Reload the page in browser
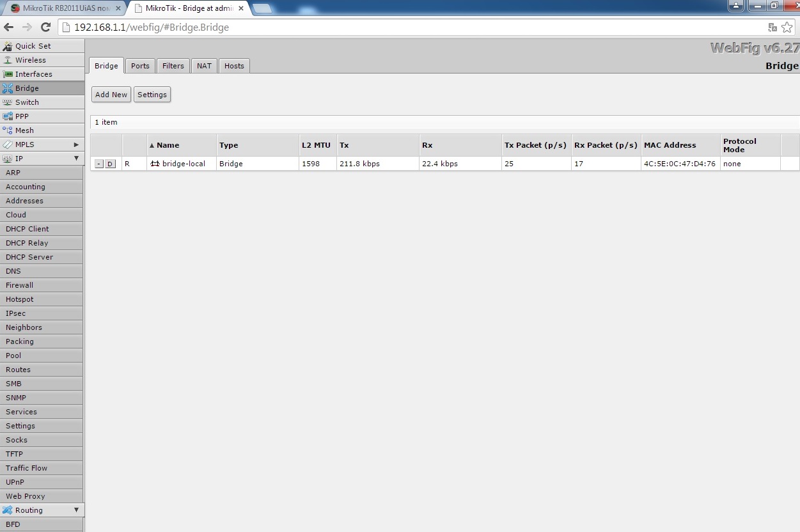800x532 pixels. [x=45, y=27]
